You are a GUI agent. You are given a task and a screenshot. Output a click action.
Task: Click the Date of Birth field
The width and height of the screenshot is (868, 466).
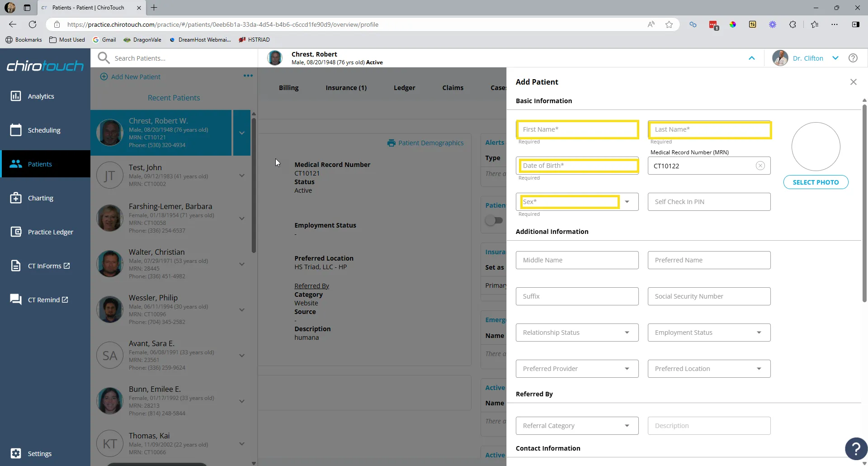tap(577, 166)
